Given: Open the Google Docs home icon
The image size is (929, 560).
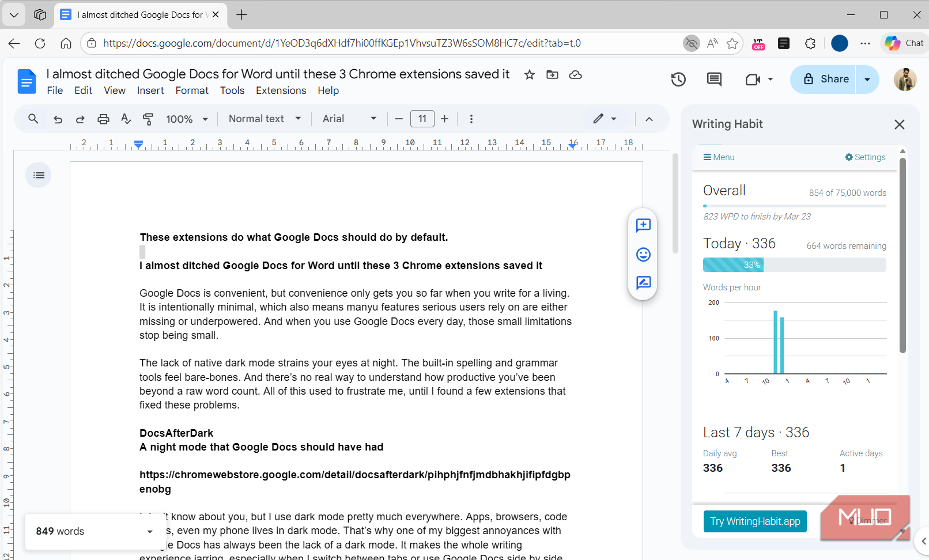Looking at the screenshot, I should click(x=27, y=81).
